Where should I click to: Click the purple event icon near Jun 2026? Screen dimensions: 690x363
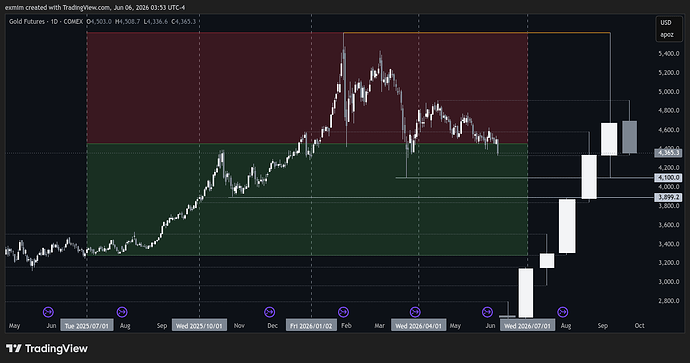click(487, 312)
